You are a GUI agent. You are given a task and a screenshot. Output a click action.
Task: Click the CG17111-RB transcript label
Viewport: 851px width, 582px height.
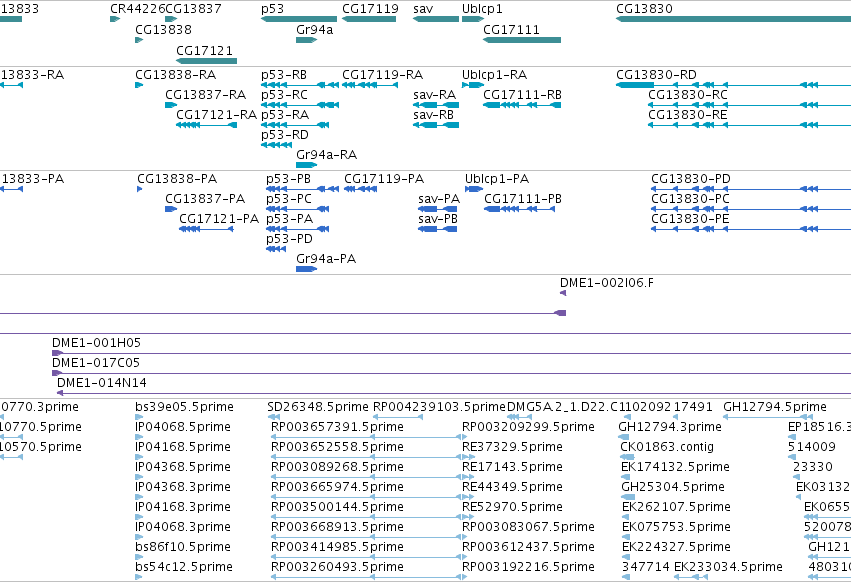tap(523, 95)
